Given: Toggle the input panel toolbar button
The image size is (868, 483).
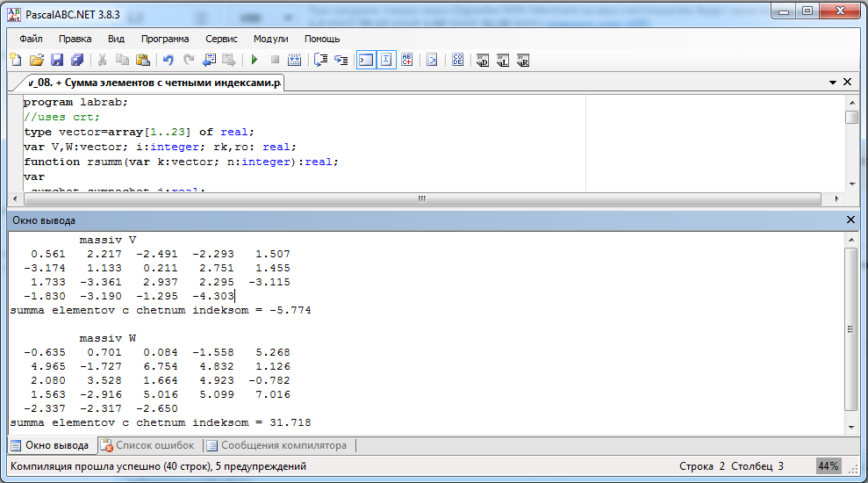Looking at the screenshot, I should [386, 60].
